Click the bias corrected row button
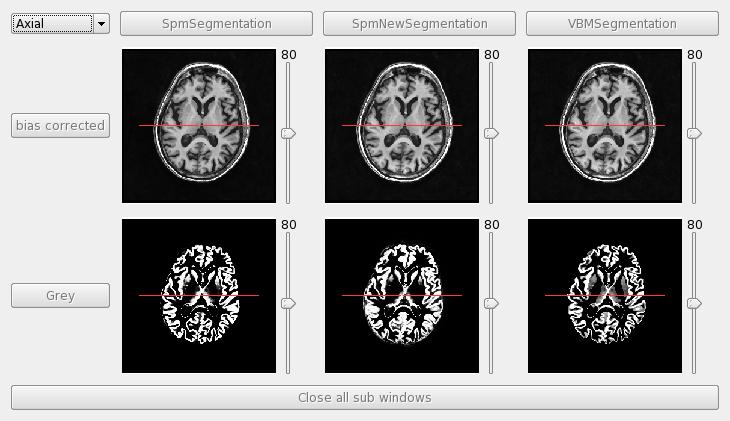This screenshot has height=421, width=730. coord(60,126)
